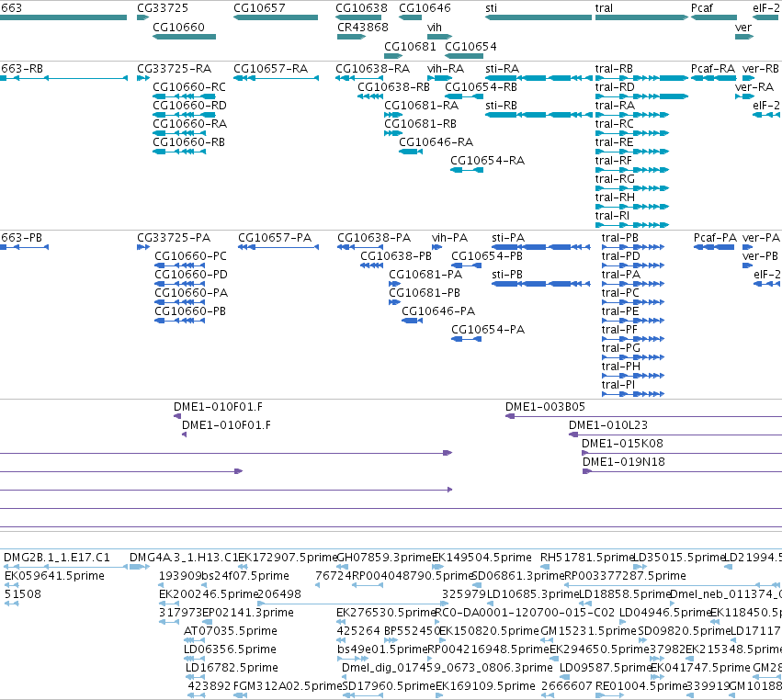
Task: Open BAC clone DME1-003B05
Action: point(545,406)
